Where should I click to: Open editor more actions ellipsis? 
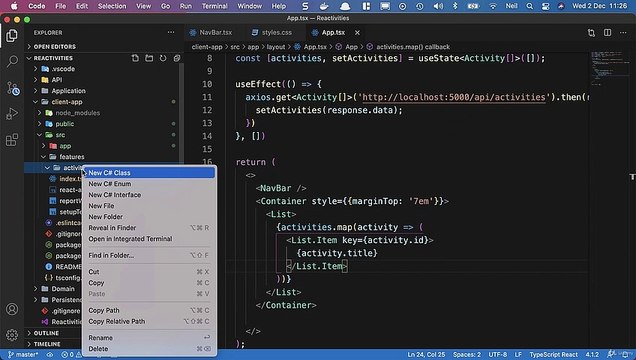pyautogui.click(x=623, y=33)
